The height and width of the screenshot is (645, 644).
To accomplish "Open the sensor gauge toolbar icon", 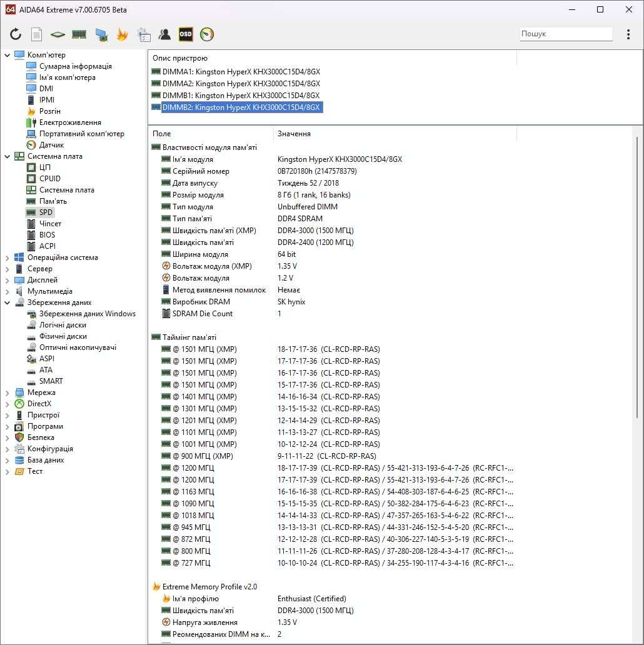I will tap(207, 34).
